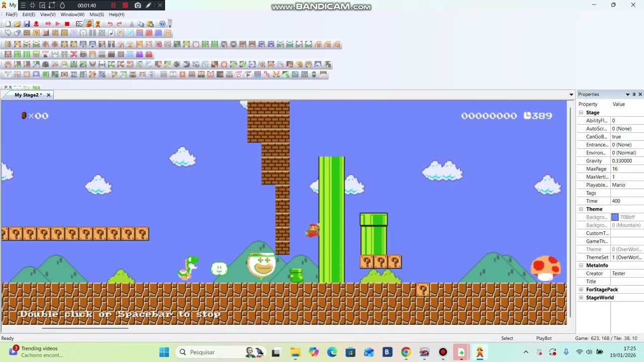Open File Explorer from taskbar
644x362 pixels.
[295, 352]
